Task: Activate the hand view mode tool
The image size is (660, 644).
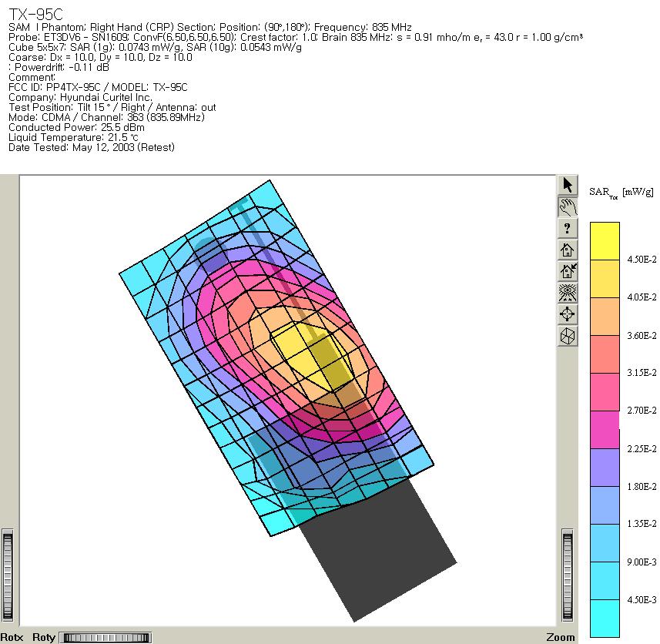Action: (x=568, y=206)
